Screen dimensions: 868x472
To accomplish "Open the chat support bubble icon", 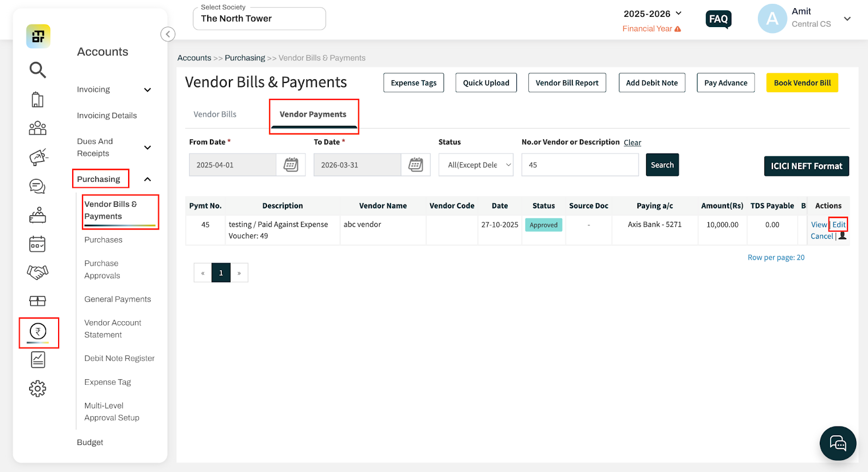I will click(x=838, y=443).
